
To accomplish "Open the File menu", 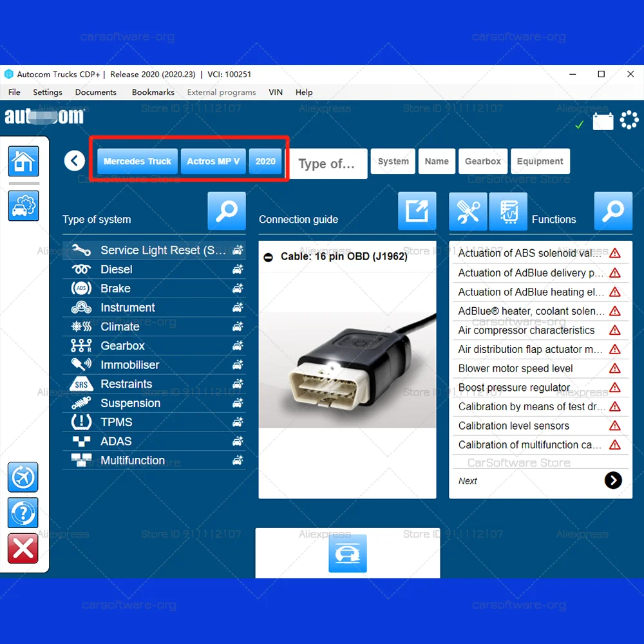I will click(14, 92).
